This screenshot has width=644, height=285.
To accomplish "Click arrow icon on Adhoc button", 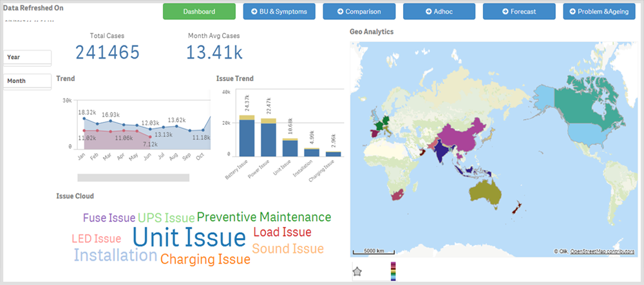I will click(x=428, y=12).
